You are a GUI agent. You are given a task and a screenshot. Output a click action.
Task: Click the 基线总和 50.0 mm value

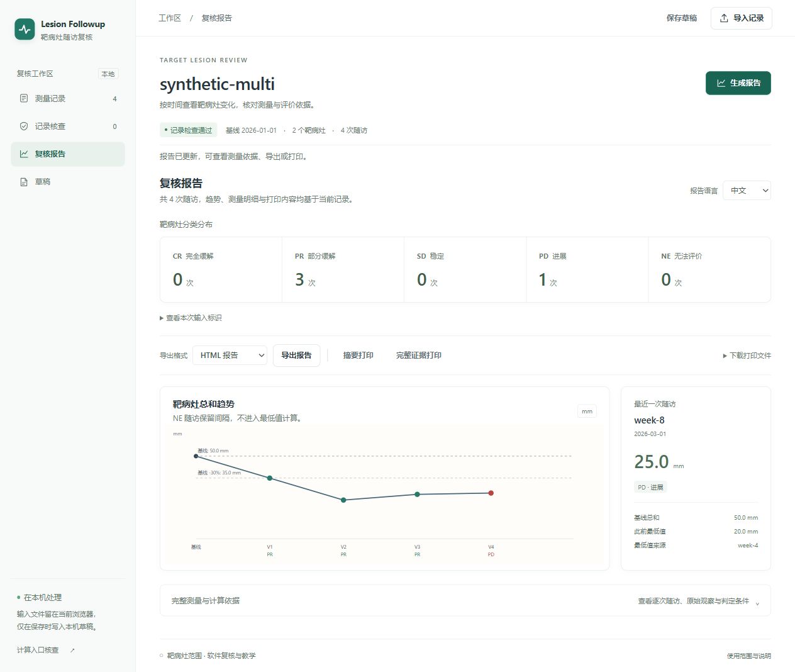click(x=746, y=518)
